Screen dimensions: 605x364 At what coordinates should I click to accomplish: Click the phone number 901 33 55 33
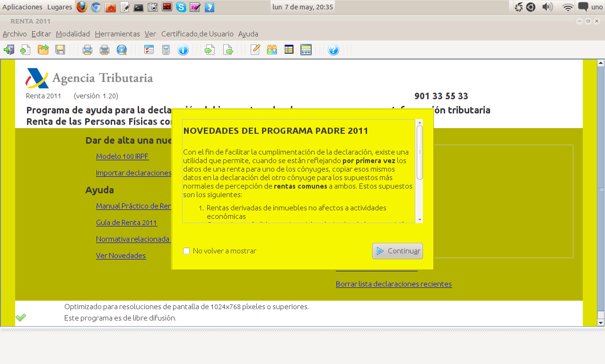click(x=441, y=96)
